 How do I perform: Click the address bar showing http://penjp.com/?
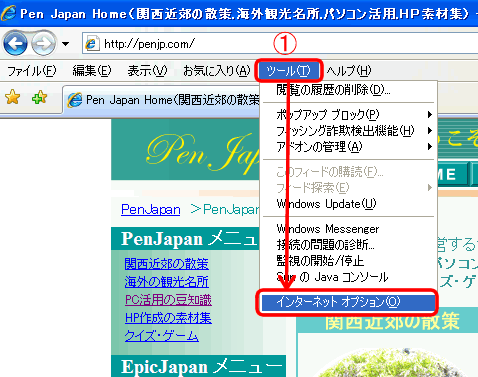(280, 44)
